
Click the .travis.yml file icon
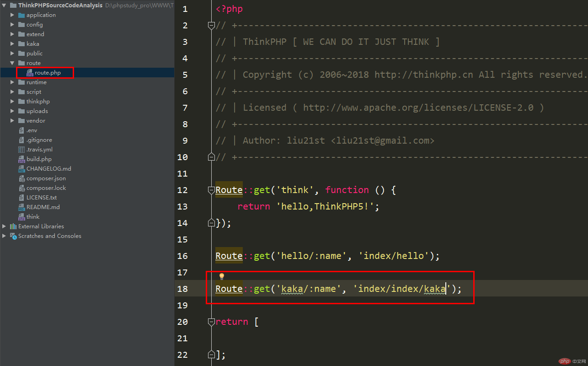pyautogui.click(x=21, y=150)
